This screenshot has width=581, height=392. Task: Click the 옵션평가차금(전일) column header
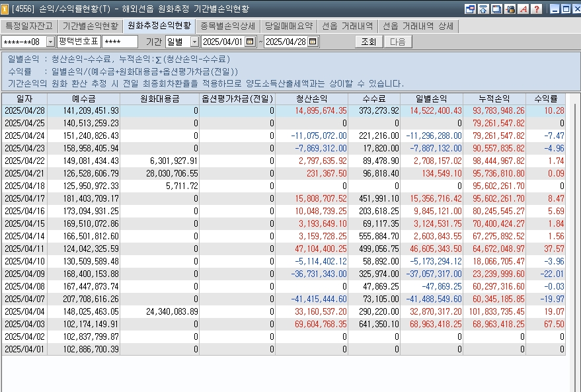[x=237, y=99]
